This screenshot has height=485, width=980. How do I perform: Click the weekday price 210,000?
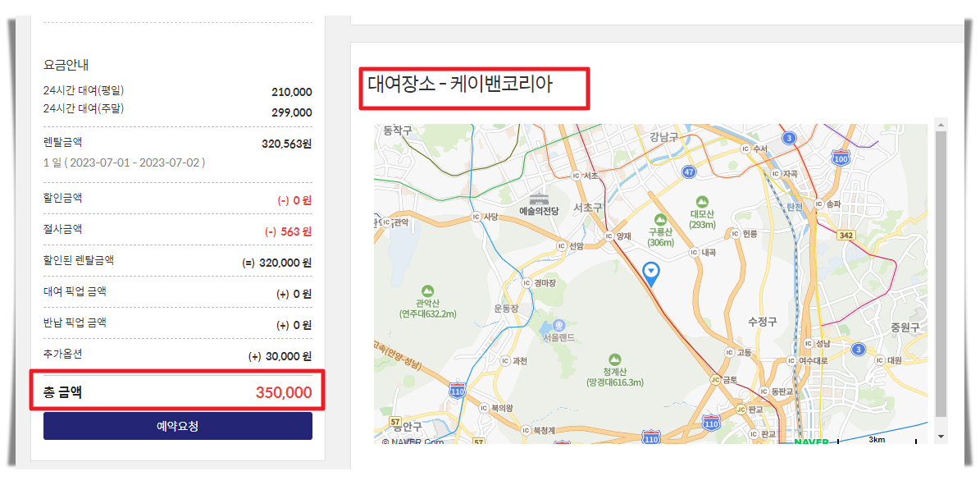[x=292, y=93]
